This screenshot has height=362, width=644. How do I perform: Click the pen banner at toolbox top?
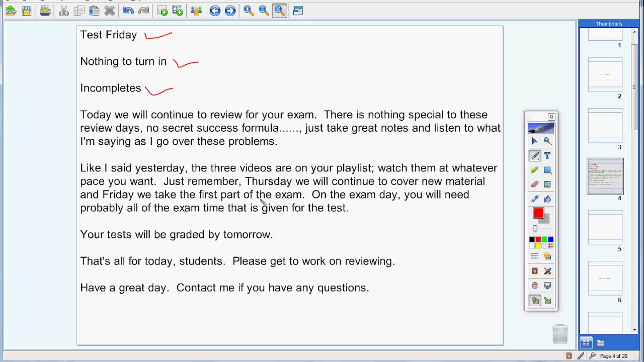pyautogui.click(x=541, y=128)
